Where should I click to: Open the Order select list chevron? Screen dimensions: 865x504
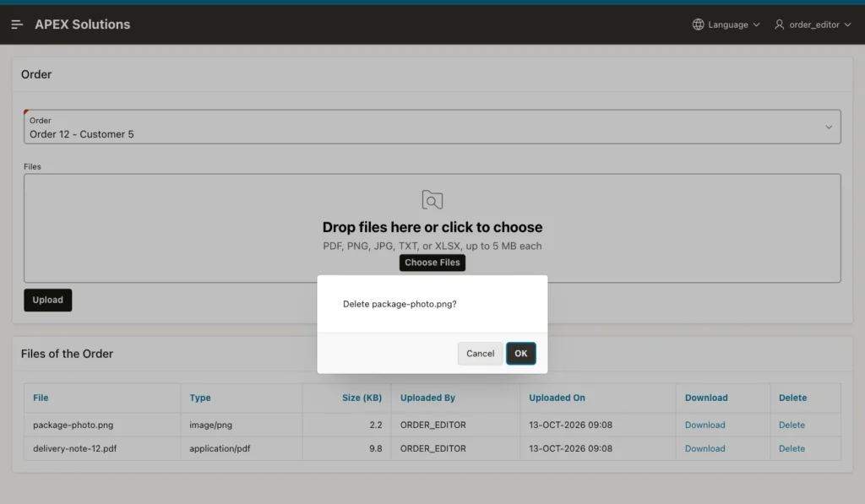pyautogui.click(x=829, y=127)
